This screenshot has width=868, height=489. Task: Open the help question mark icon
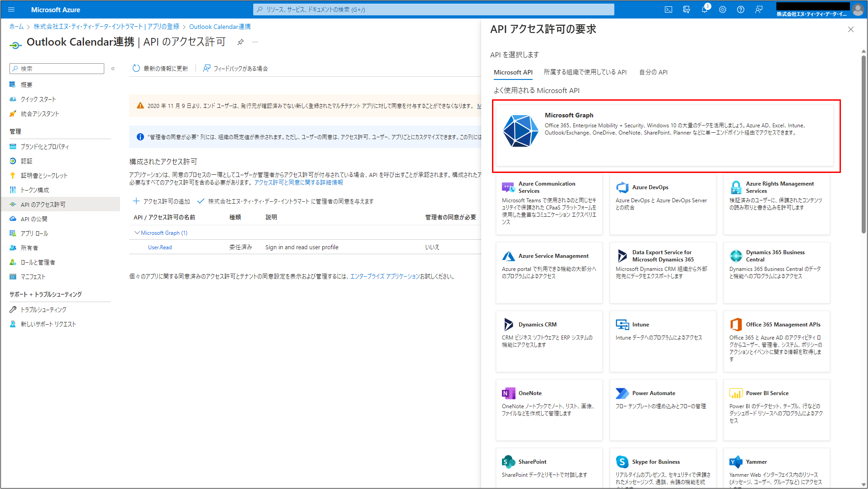[x=741, y=9]
